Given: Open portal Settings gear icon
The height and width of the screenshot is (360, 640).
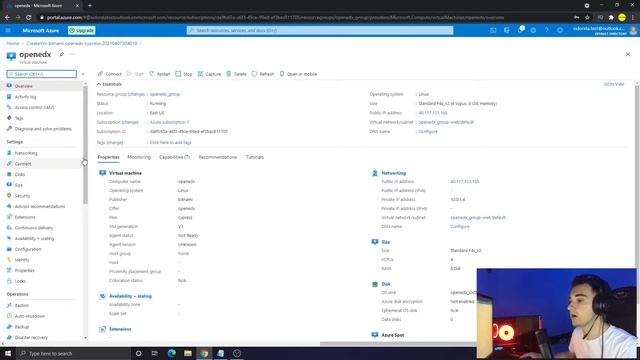Looking at the screenshot, I should [533, 30].
